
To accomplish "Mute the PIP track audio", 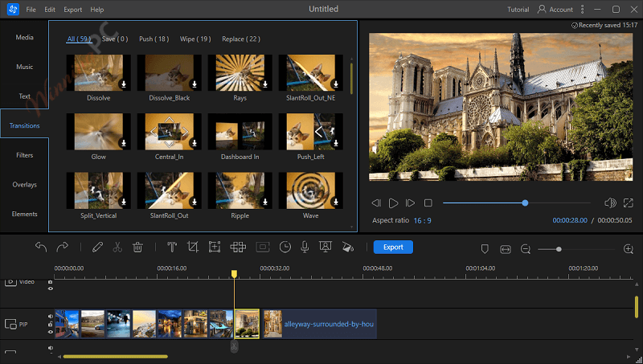I will [x=51, y=316].
